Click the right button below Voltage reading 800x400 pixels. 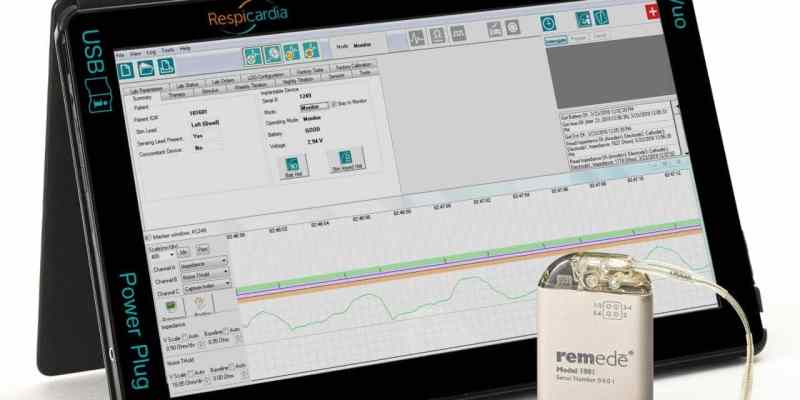pyautogui.click(x=346, y=160)
